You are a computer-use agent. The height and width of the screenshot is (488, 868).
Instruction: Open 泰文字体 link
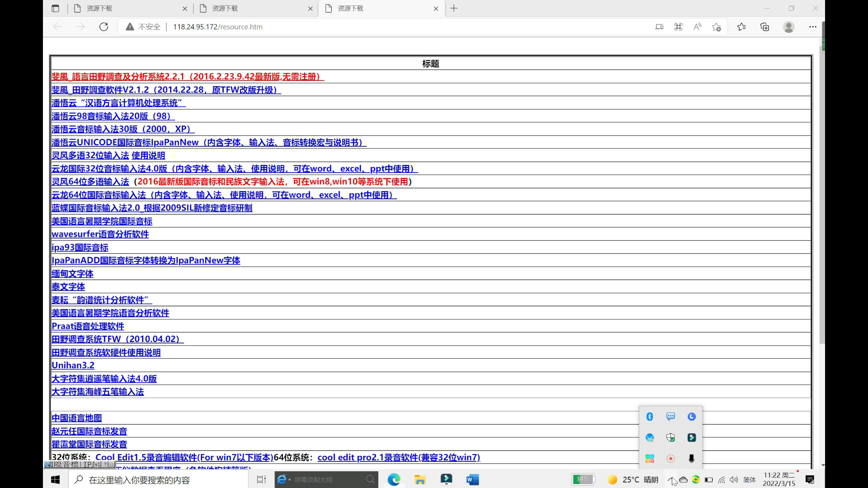coord(68,287)
